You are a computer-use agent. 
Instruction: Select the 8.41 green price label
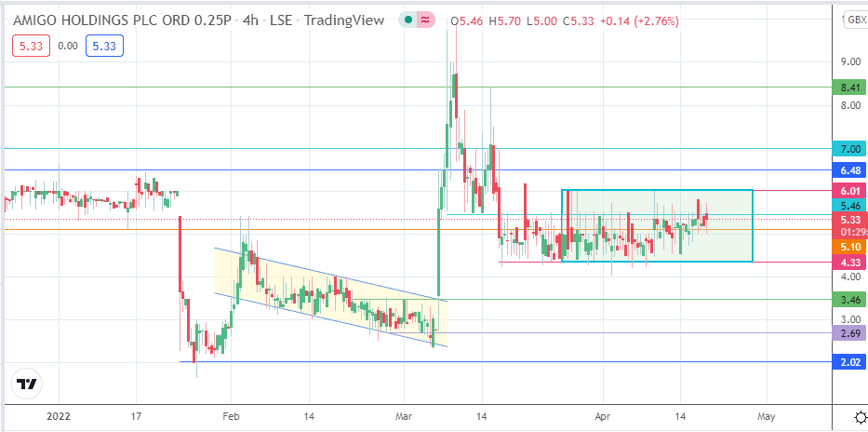849,87
